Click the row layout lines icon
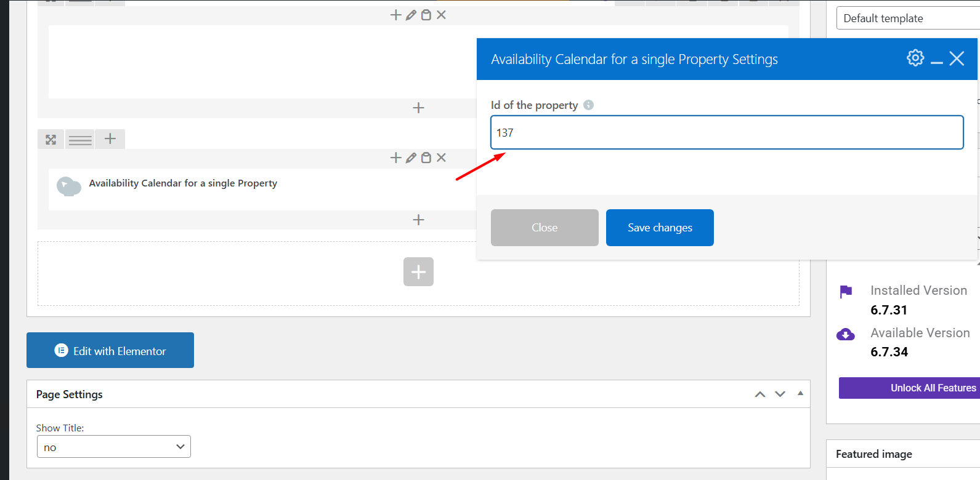The width and height of the screenshot is (980, 480). pyautogui.click(x=80, y=140)
